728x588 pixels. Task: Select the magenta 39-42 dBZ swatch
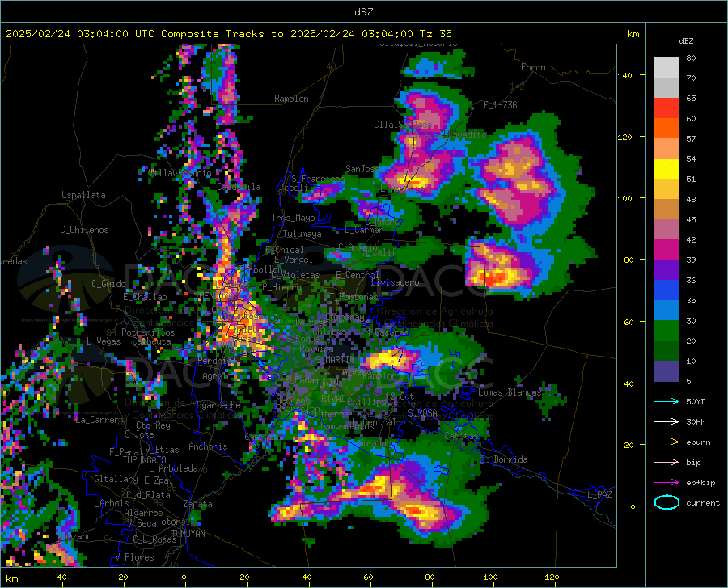click(667, 250)
